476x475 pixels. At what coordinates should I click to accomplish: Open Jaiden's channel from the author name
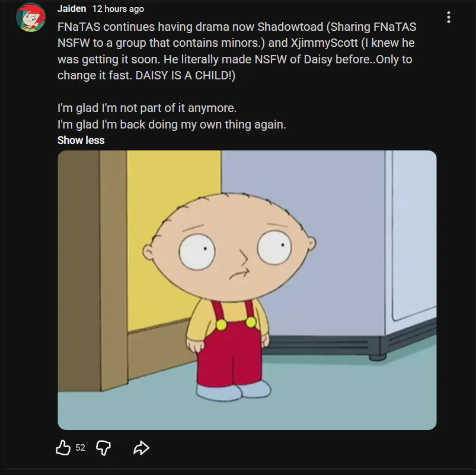(72, 8)
